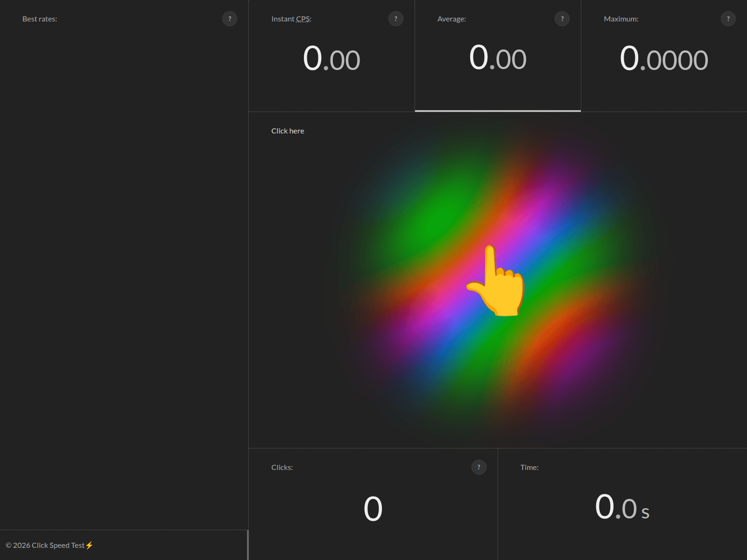This screenshot has width=747, height=560.
Task: Click the question mark beside the Time panel row
Action: [479, 467]
